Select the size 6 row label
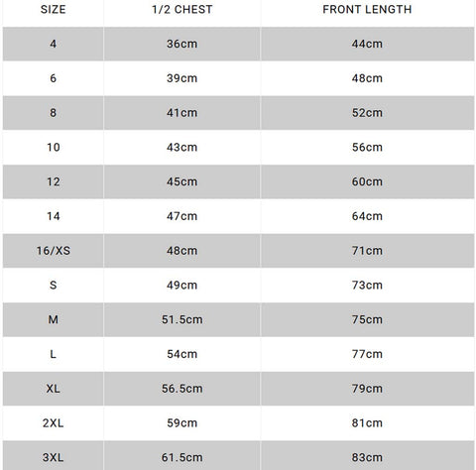Screen dimensions: 476x470 coord(53,78)
